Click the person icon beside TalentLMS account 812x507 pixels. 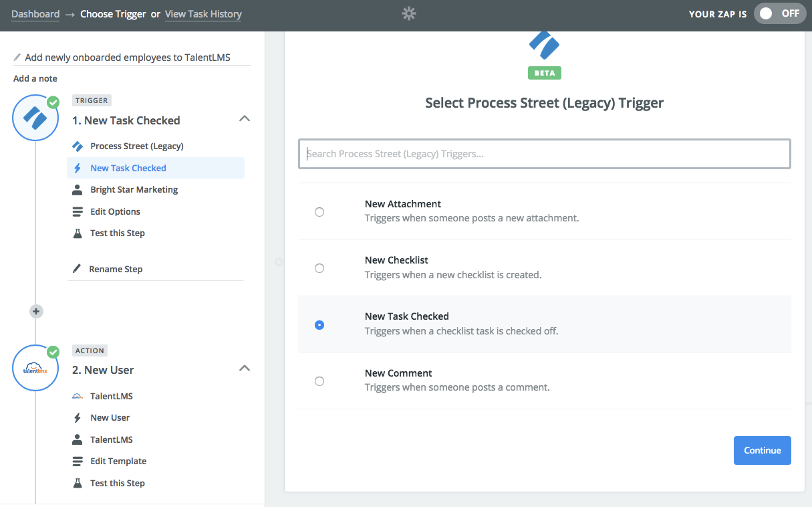coord(78,439)
